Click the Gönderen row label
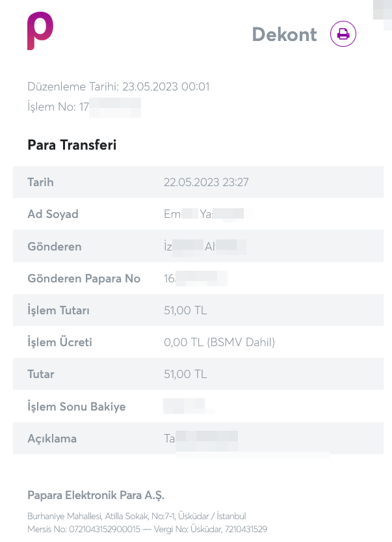The height and width of the screenshot is (542, 392). 55,247
